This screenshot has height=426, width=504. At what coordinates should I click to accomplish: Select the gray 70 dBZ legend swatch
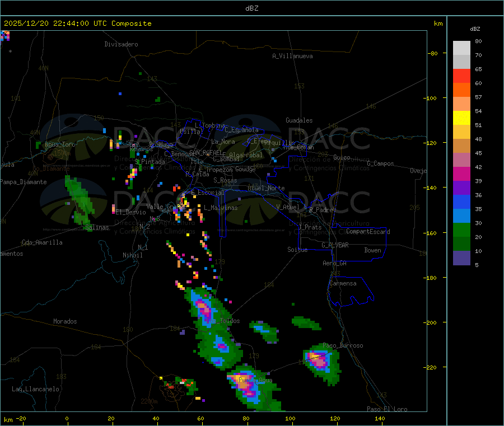(461, 62)
